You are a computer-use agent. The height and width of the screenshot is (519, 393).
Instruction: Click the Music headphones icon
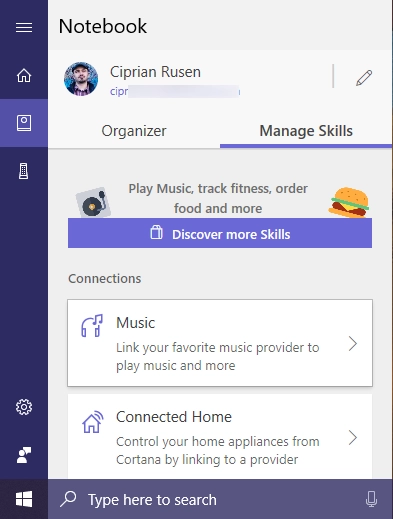click(x=92, y=325)
